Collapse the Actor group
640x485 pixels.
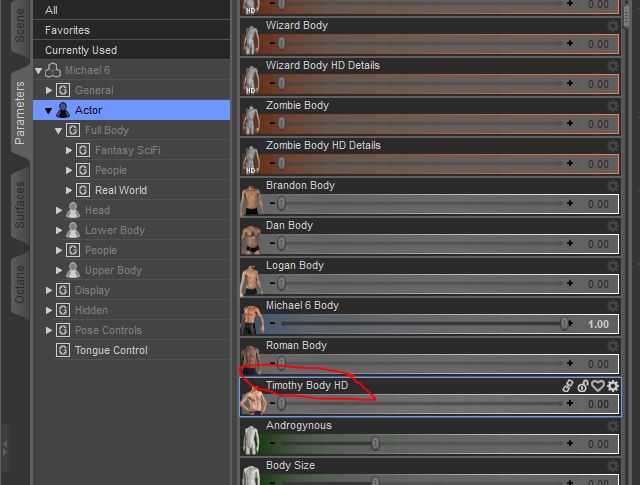(x=49, y=111)
